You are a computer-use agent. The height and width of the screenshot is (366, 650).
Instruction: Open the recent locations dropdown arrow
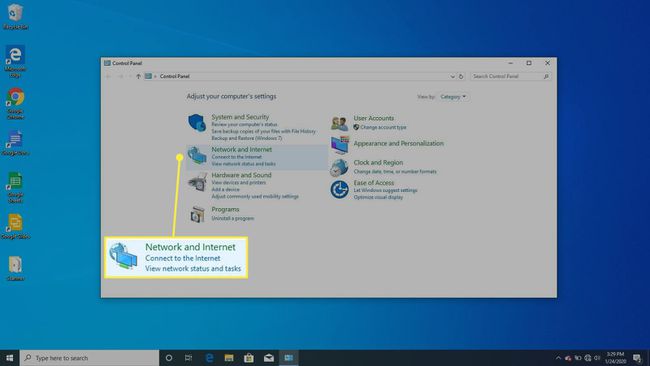130,76
